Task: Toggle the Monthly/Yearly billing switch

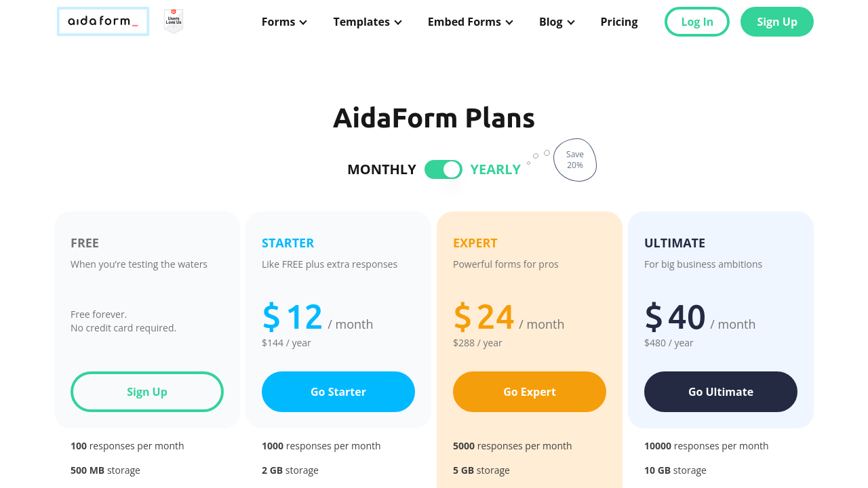Action: click(443, 169)
